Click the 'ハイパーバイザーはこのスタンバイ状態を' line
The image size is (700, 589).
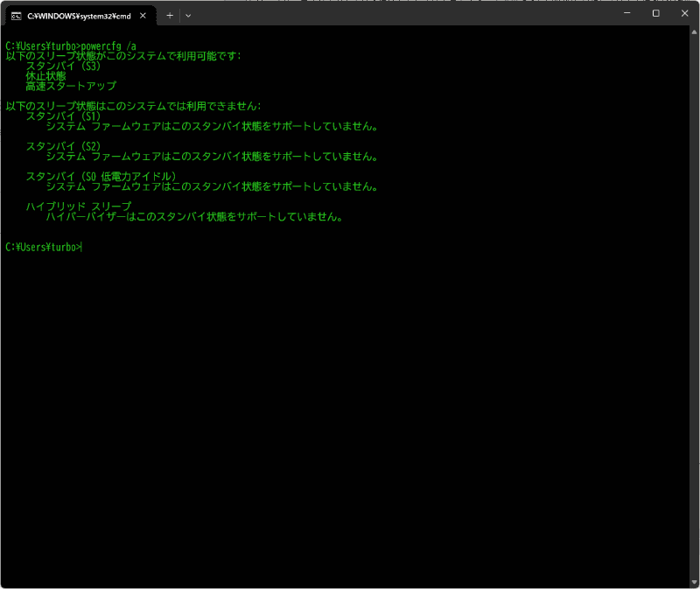tap(194, 216)
